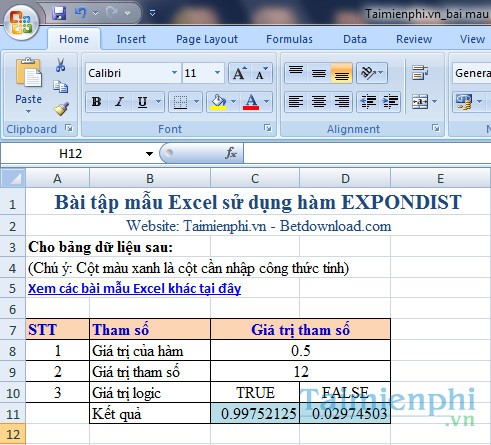Go to the Data tab
The image size is (491, 445).
pos(355,39)
